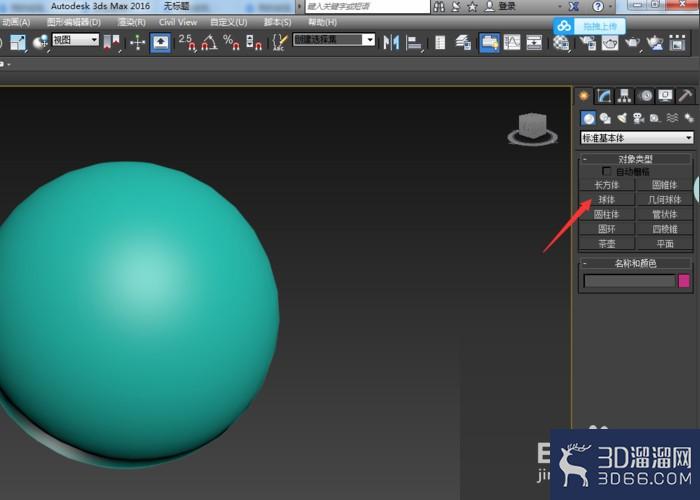
Task: Click the Select and Place tool icon
Action: pos(40,42)
